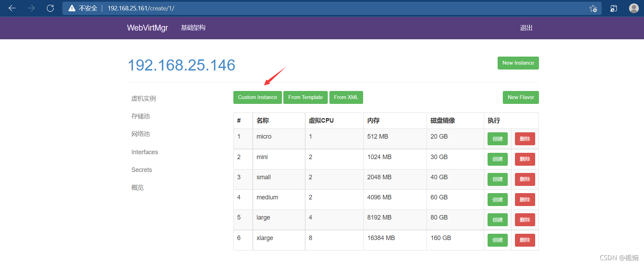Log out via the 退出 link
Viewport: 644px width, 264px height.
tap(526, 28)
